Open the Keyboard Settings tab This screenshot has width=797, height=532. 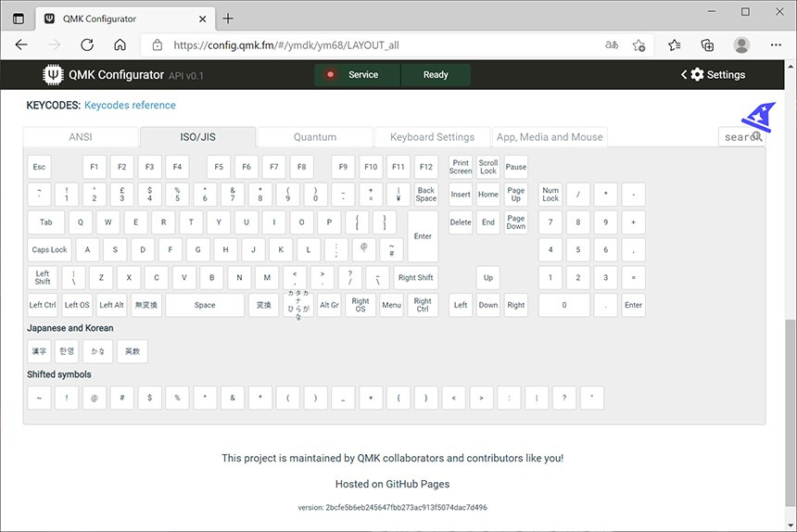tap(432, 137)
